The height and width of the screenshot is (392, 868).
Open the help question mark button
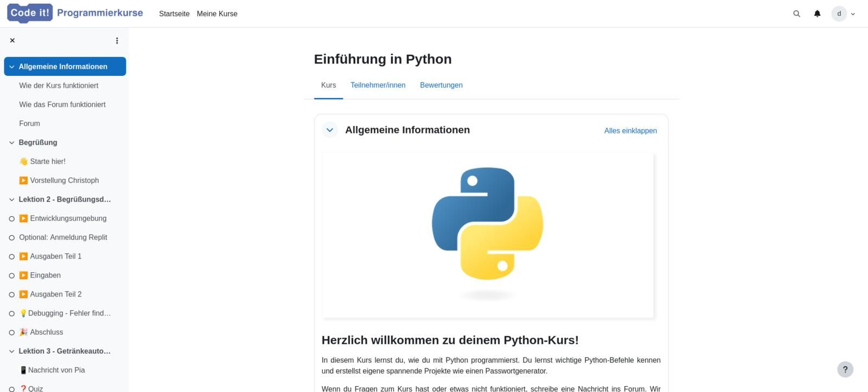tap(845, 369)
